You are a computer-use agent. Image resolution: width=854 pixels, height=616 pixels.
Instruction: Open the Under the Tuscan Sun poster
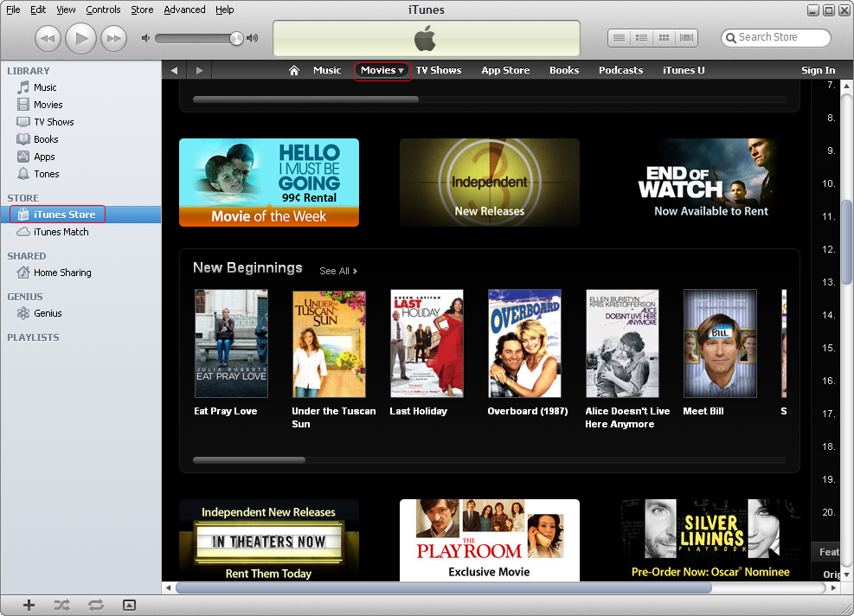point(329,343)
